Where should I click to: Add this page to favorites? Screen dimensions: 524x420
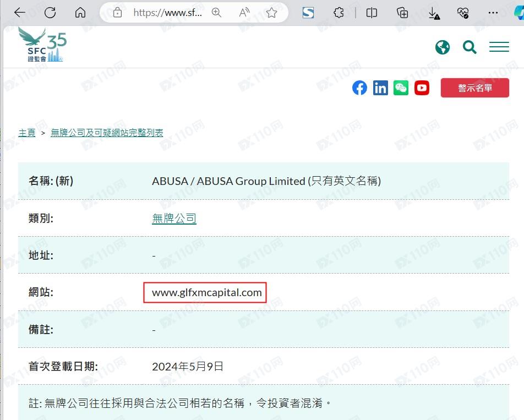coord(271,13)
